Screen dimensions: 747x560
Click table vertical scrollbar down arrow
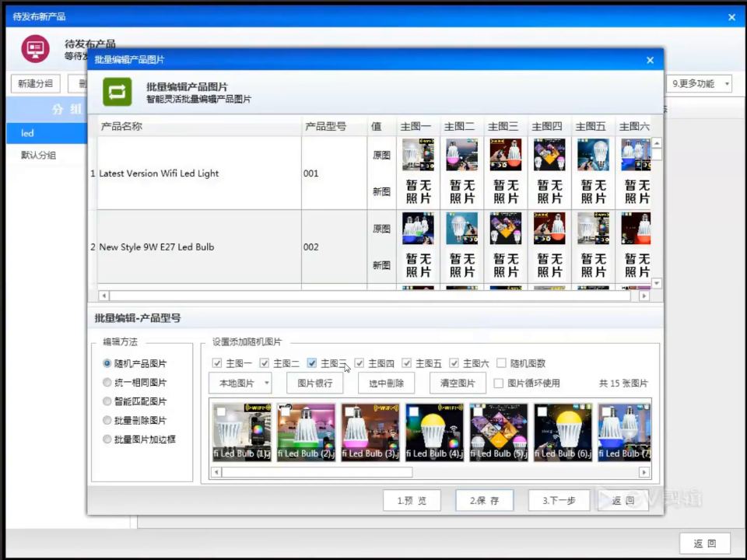pyautogui.click(x=657, y=283)
